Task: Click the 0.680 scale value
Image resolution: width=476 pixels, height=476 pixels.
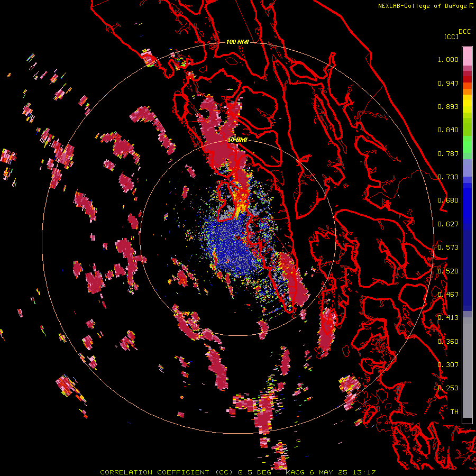Action: [x=448, y=200]
